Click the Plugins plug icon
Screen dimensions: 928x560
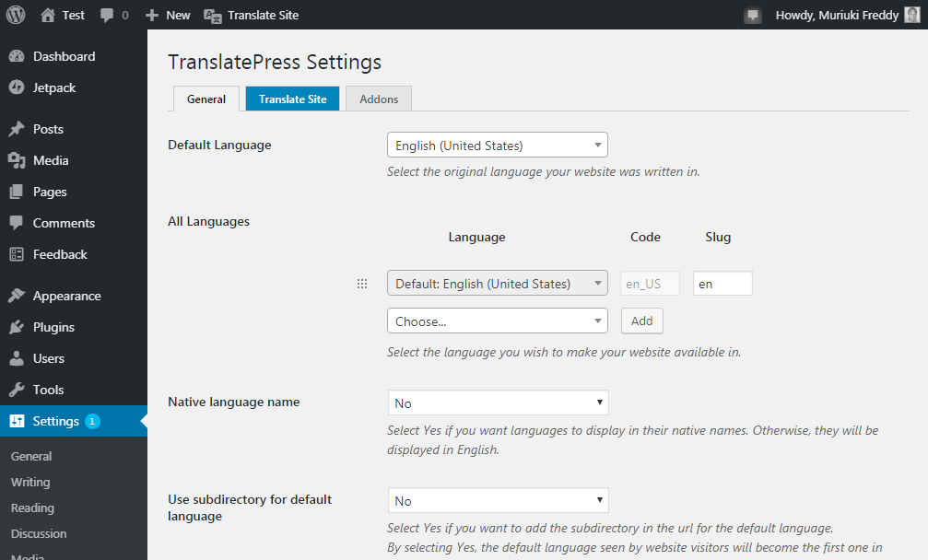[x=17, y=327]
